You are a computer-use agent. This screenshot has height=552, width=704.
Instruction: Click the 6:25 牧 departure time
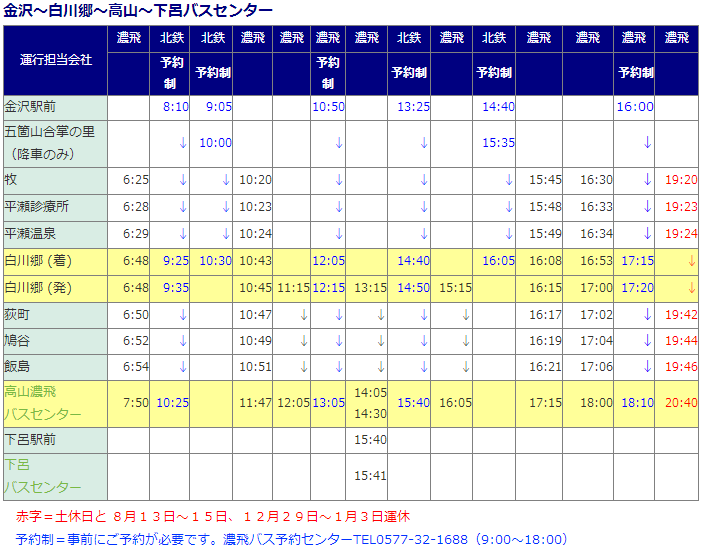tap(136, 180)
